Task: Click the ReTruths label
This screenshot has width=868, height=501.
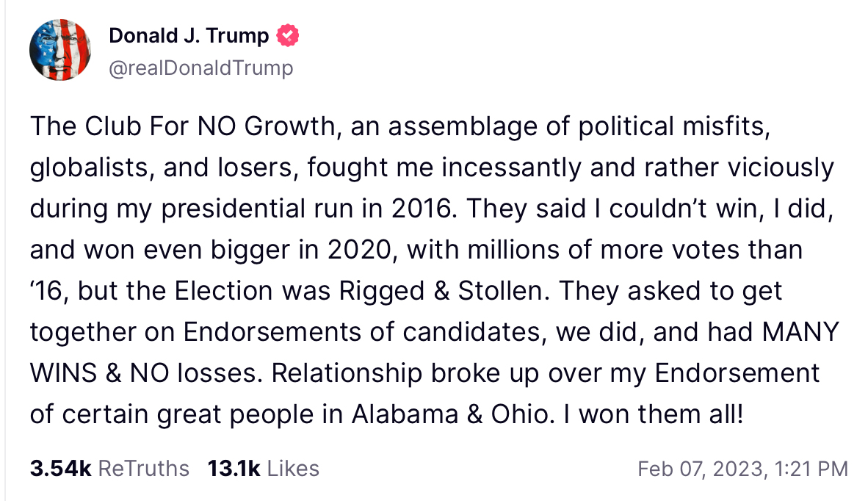Action: pyautogui.click(x=143, y=469)
